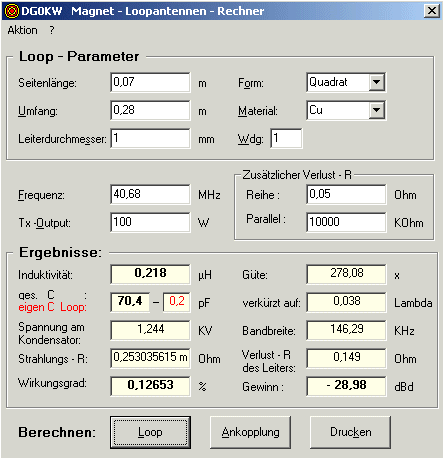Click the Tx-Output power input field

point(150,222)
